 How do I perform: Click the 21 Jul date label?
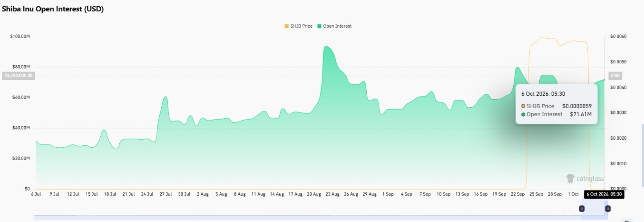pyautogui.click(x=128, y=194)
